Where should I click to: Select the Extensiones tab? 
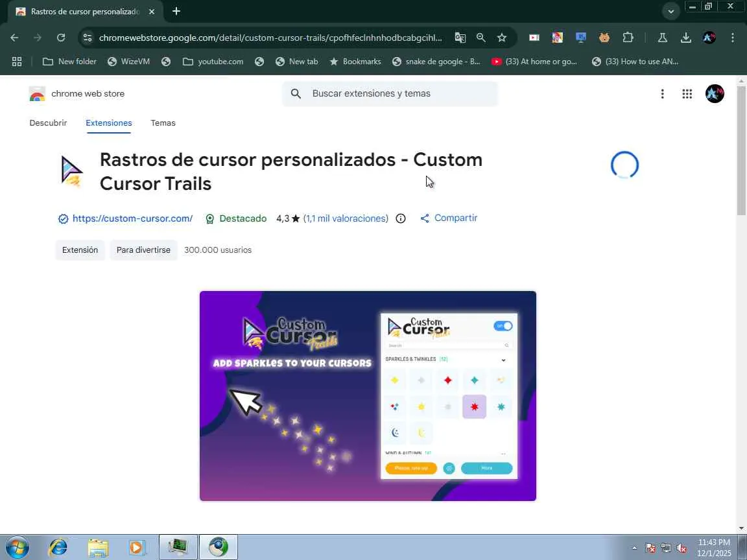[109, 123]
